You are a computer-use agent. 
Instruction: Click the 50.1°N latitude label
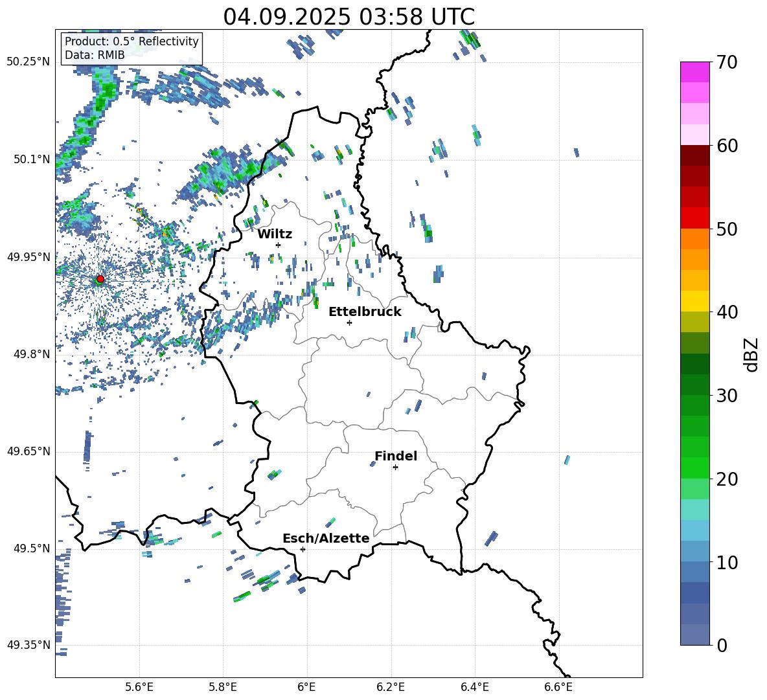[x=32, y=159]
